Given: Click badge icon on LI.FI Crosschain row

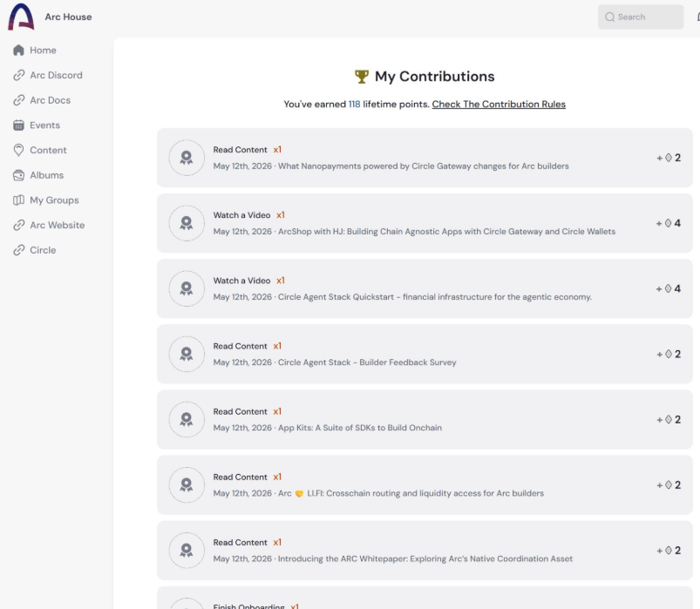Looking at the screenshot, I should (x=187, y=485).
